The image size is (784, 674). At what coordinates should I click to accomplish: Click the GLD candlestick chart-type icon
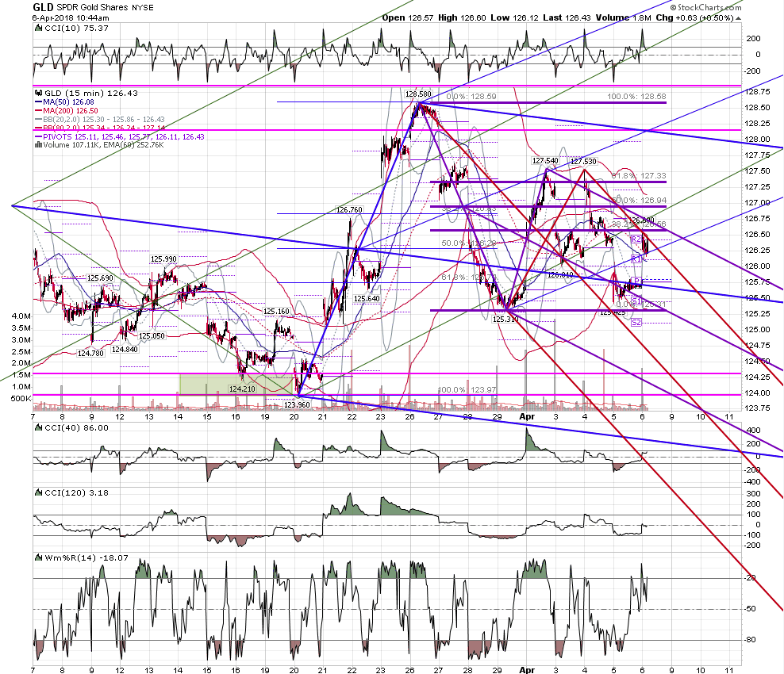[39, 93]
